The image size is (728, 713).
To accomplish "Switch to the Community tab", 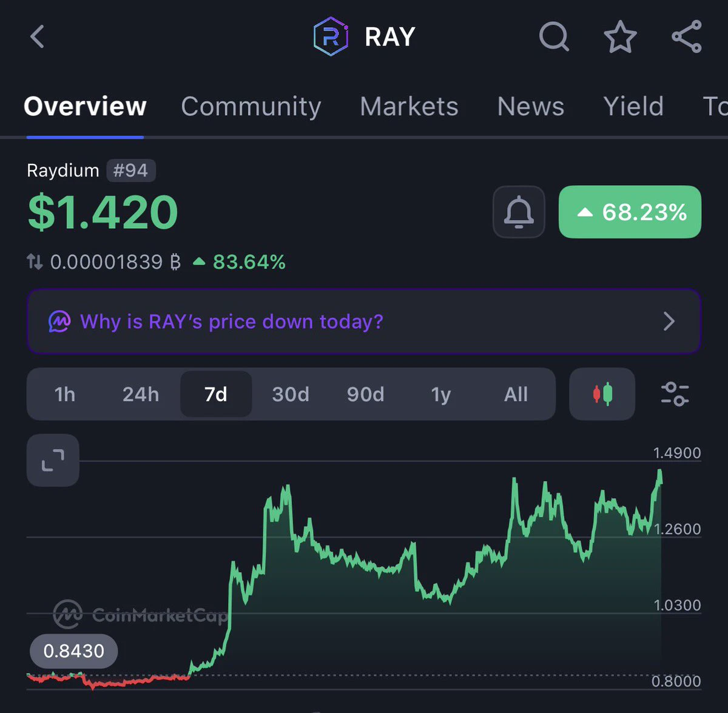I will [x=251, y=107].
